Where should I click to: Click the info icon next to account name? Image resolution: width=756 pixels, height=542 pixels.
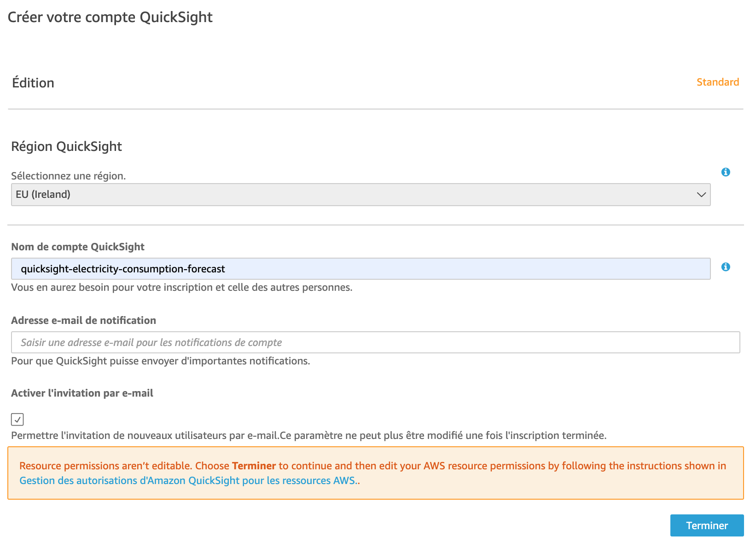coord(726,267)
